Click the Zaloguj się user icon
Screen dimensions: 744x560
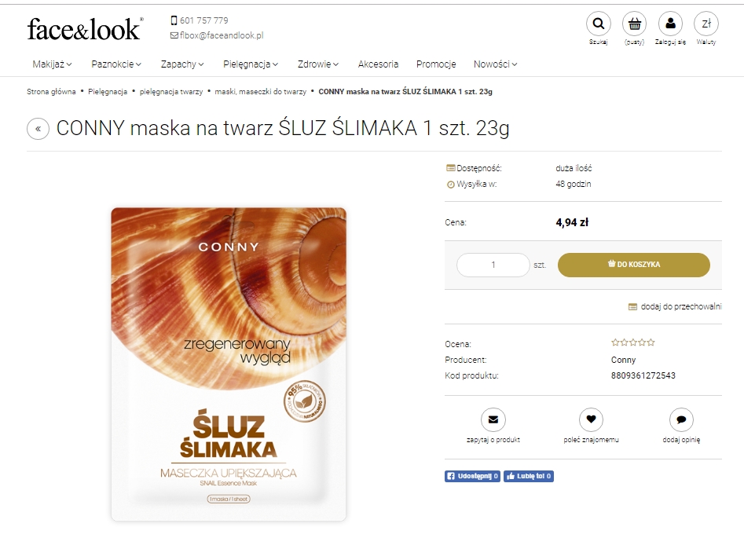670,24
